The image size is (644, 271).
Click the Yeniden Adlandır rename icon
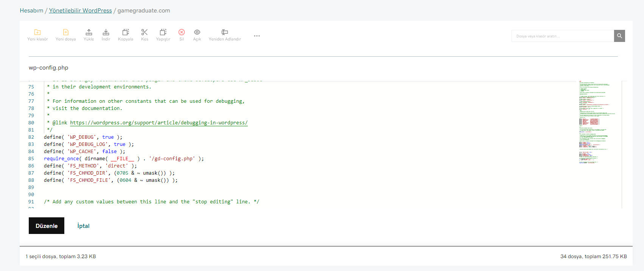(x=225, y=32)
